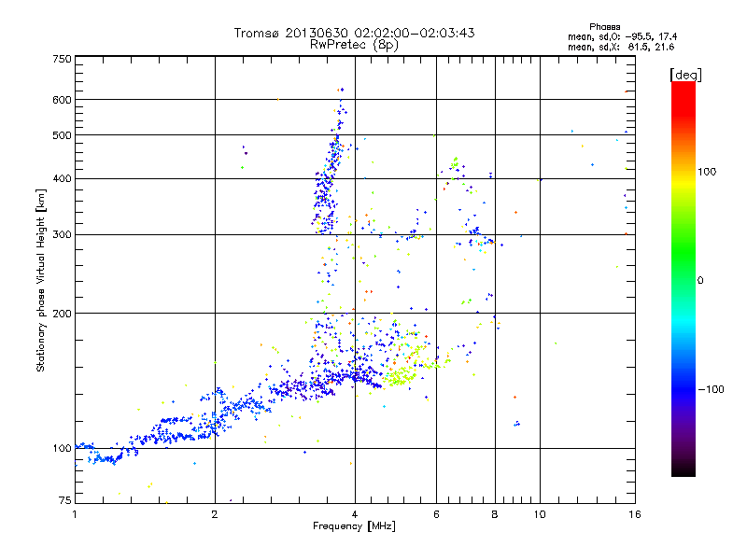Screen dimensions: 747x560
Task: Click the 'mean, sd,O: -95.5, 17.4' statistic
Action: coord(622,36)
